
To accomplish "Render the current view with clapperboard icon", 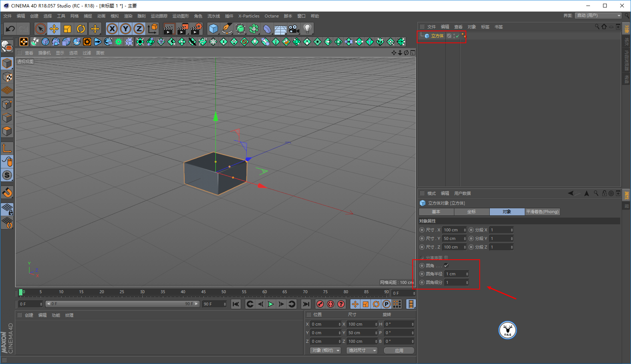I will (x=169, y=29).
